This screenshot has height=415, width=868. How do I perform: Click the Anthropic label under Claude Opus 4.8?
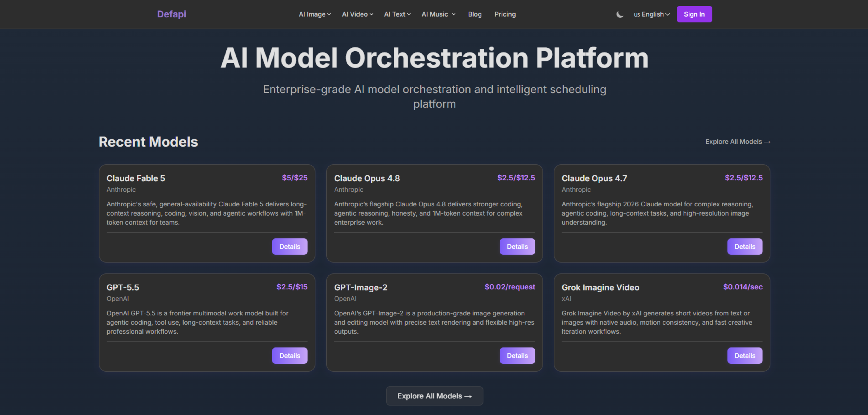click(348, 190)
